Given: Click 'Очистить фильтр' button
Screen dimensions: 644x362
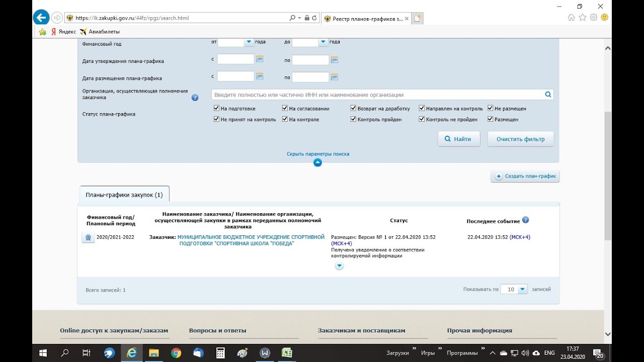Looking at the screenshot, I should [x=520, y=139].
